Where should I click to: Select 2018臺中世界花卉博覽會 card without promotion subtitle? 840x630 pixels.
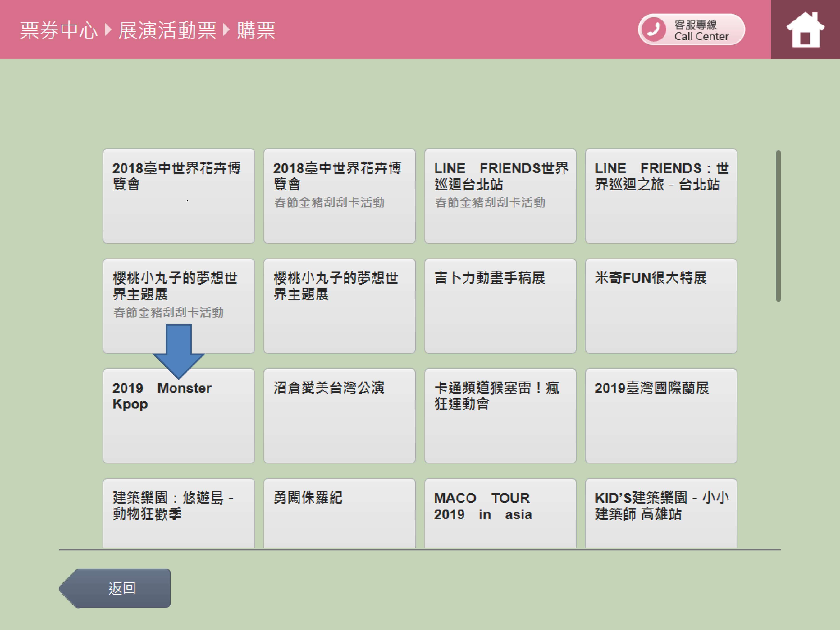click(x=179, y=196)
